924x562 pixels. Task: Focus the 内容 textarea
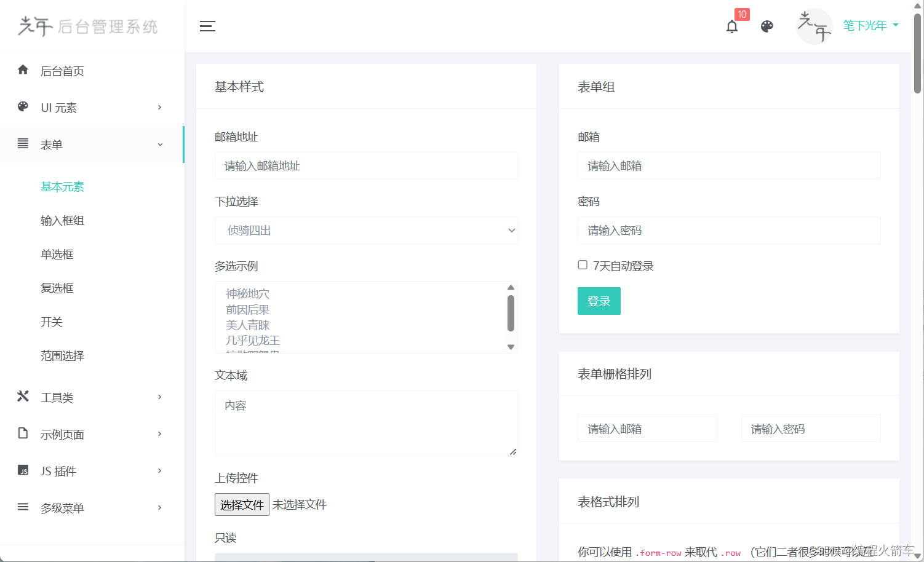click(x=366, y=423)
